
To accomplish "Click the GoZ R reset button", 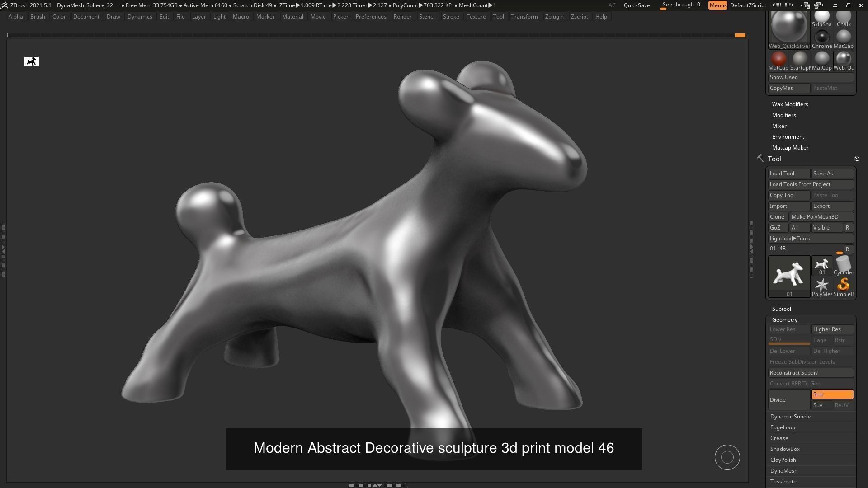I will click(848, 228).
